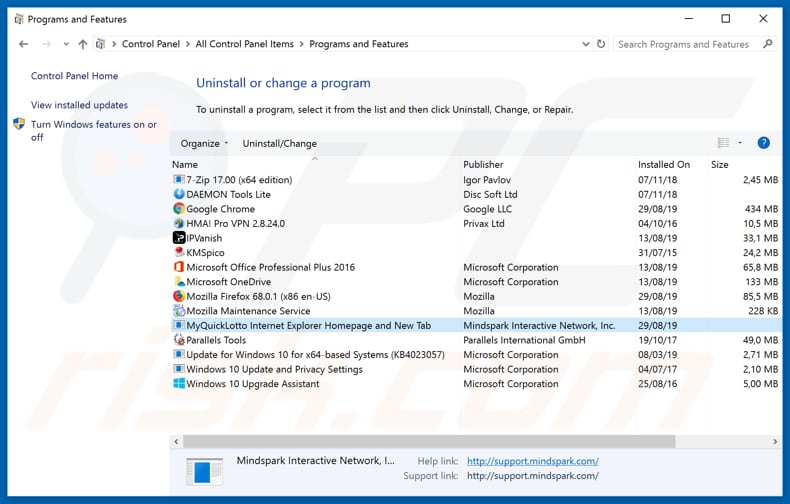Click the Update for Windows 10 KB4023057 icon
Image resolution: width=790 pixels, height=504 pixels.
(178, 354)
